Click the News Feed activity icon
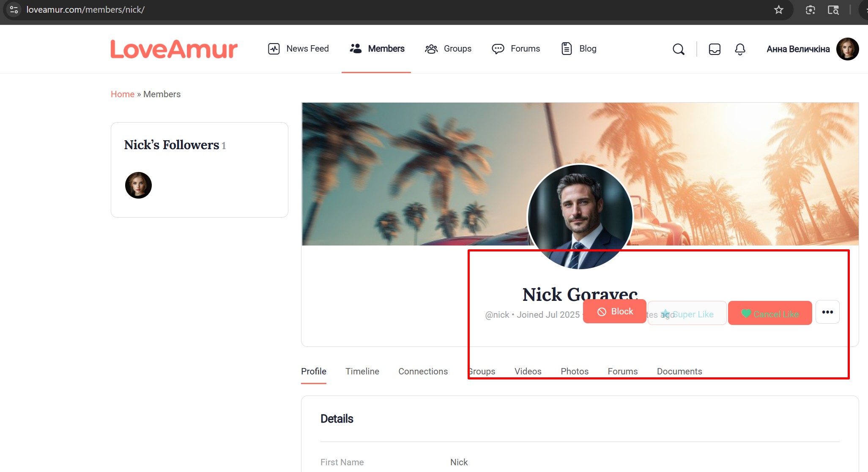 274,49
